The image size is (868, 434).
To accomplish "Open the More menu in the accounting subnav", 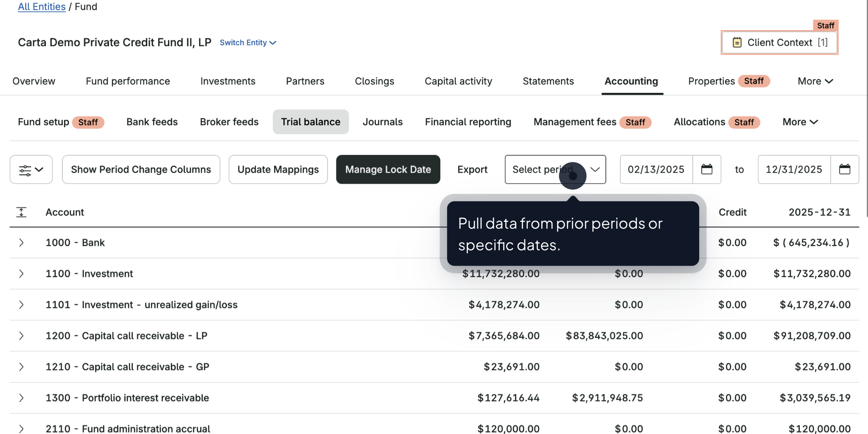I will pyautogui.click(x=799, y=122).
